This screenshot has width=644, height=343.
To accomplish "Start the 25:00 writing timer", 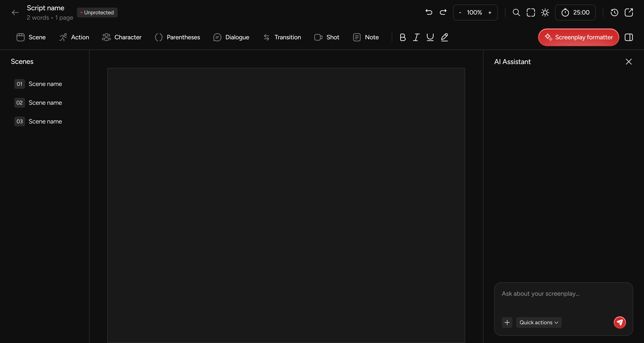I will [x=575, y=13].
